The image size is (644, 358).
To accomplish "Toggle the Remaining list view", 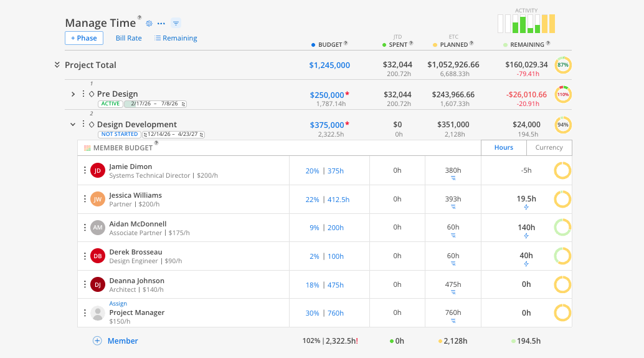I will point(176,38).
